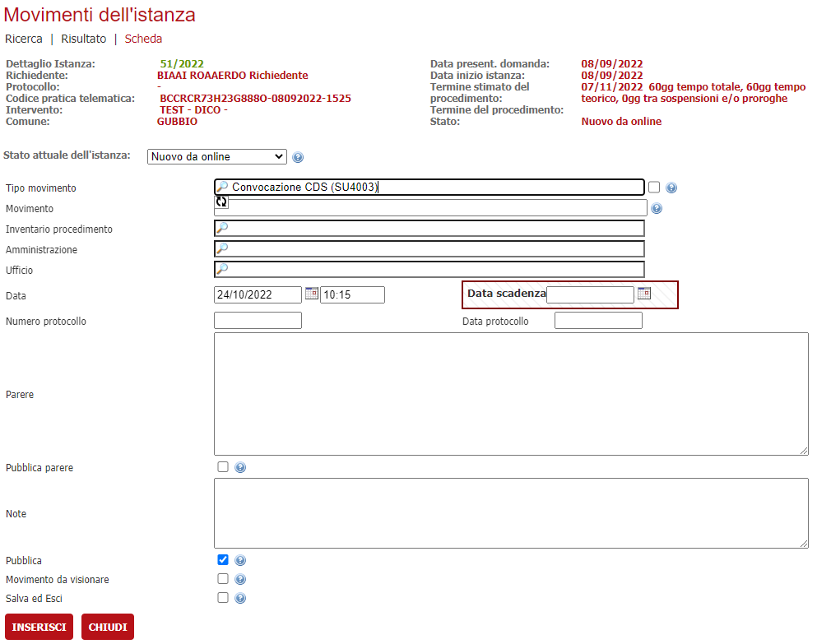This screenshot has width=817, height=644.
Task: Click the help icon next to Tipo movimento
Action: click(671, 188)
